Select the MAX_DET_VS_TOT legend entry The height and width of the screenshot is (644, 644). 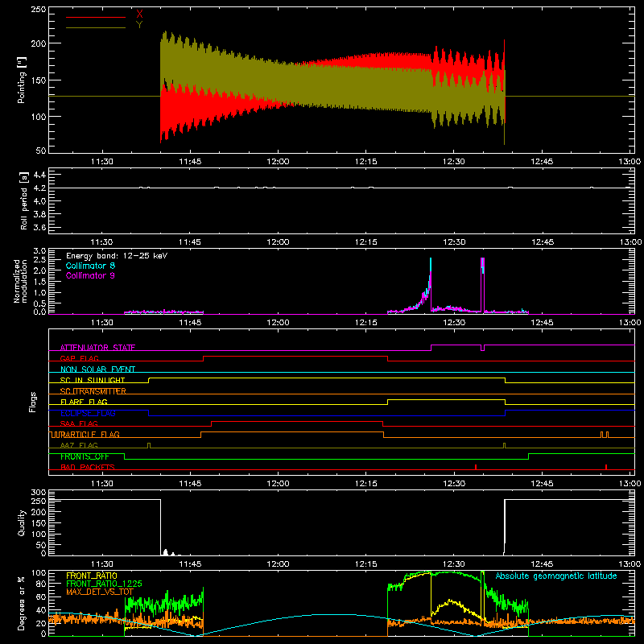pos(100,592)
